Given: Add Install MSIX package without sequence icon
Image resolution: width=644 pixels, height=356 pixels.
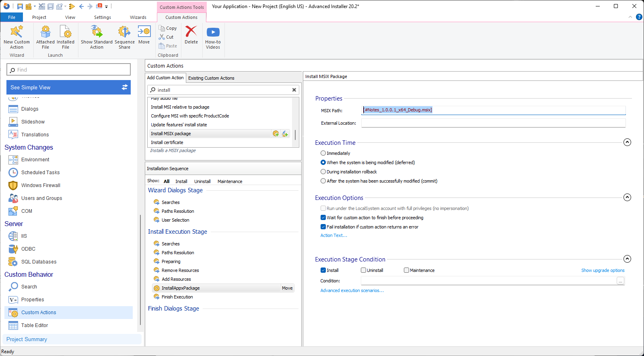Looking at the screenshot, I should [285, 134].
